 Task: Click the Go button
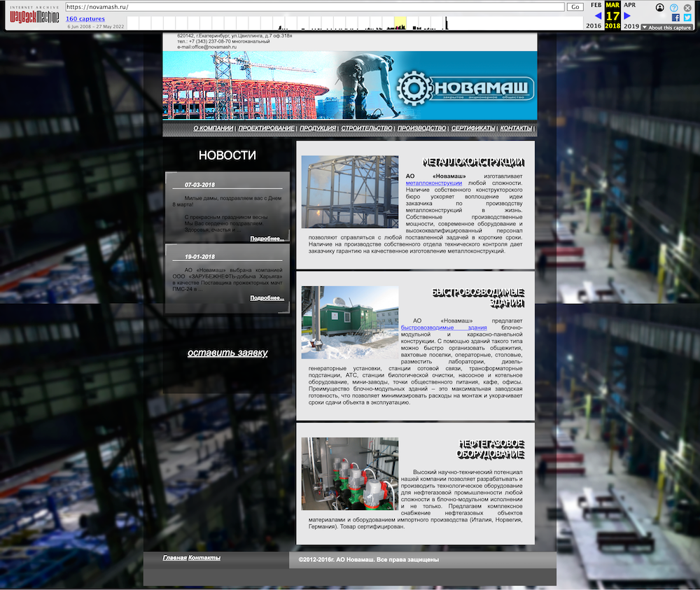(x=575, y=7)
